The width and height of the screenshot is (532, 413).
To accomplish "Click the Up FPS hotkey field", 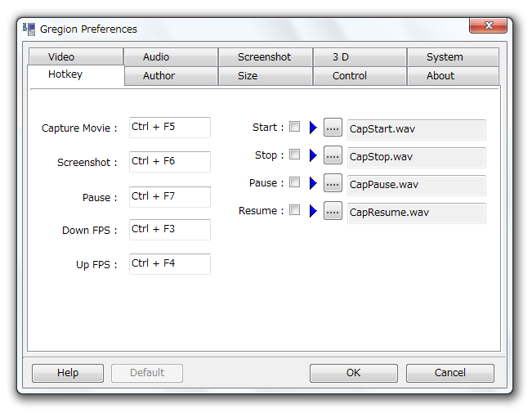I will pyautogui.click(x=170, y=264).
